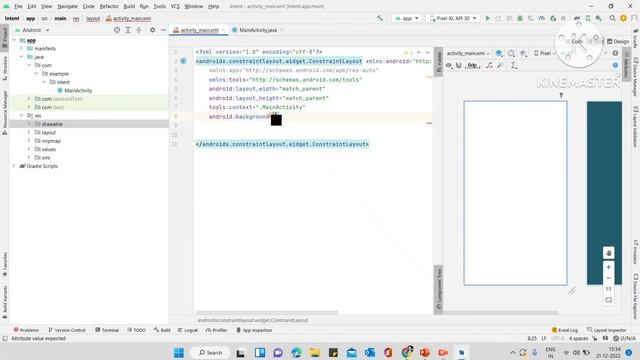Open the Logcat tool window
Screen dimensions: 640x360
(x=188, y=330)
